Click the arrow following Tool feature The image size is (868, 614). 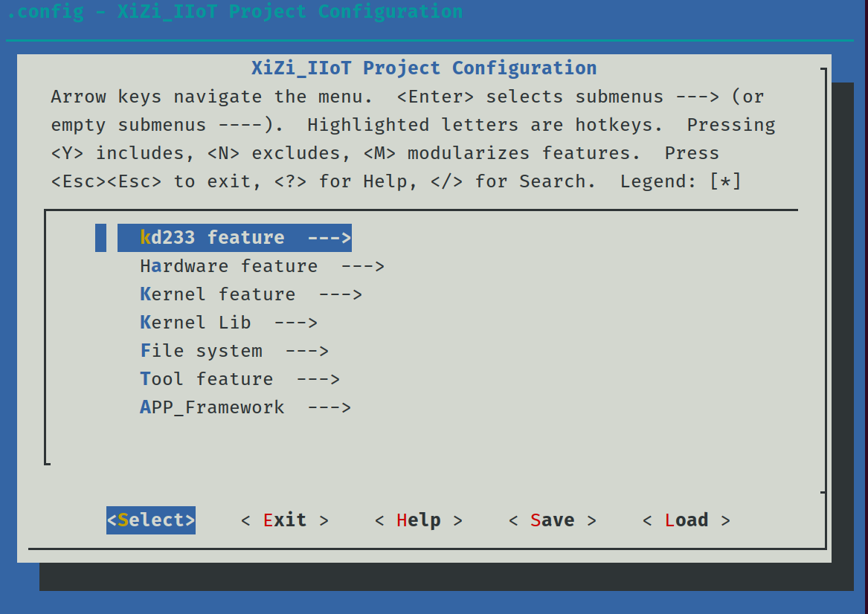click(318, 379)
